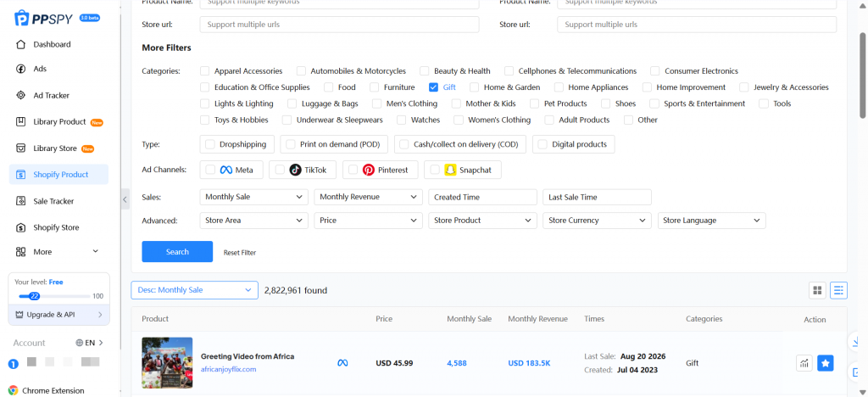This screenshot has width=868, height=397.
Task: Click the EN language selector
Action: click(90, 343)
